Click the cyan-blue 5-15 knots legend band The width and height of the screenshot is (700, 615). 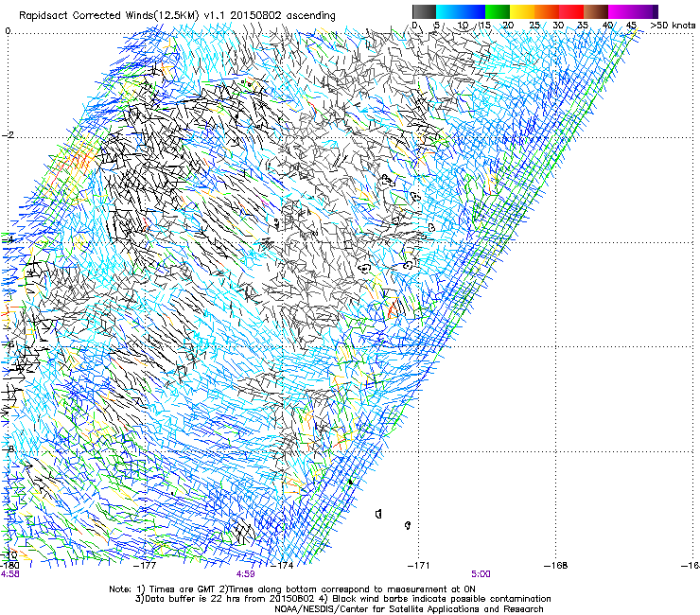pyautogui.click(x=461, y=11)
